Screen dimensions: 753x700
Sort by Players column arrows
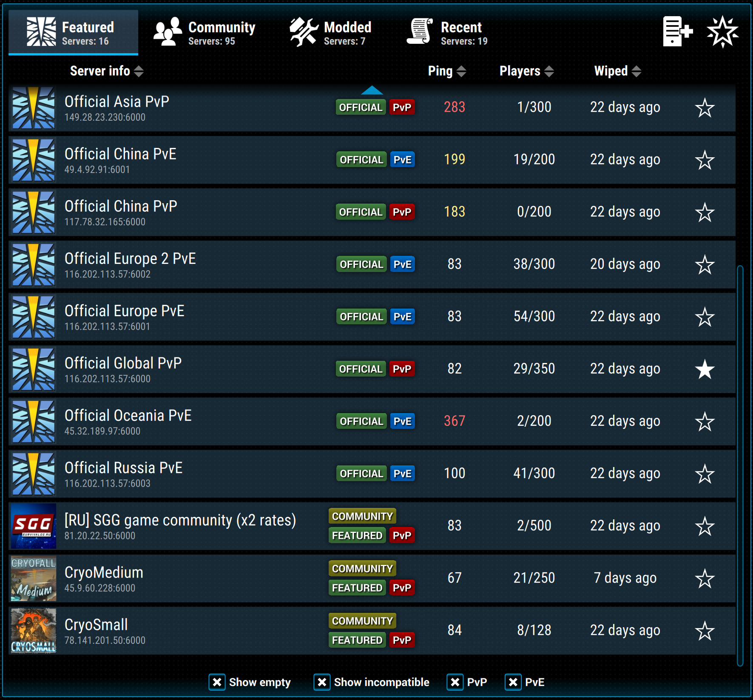click(x=549, y=71)
